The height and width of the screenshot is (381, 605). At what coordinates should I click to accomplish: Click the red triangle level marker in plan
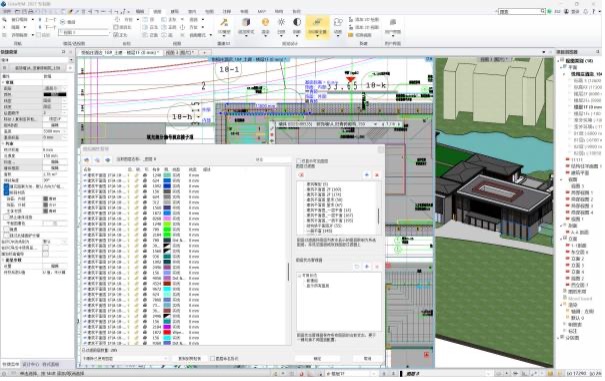350,79
